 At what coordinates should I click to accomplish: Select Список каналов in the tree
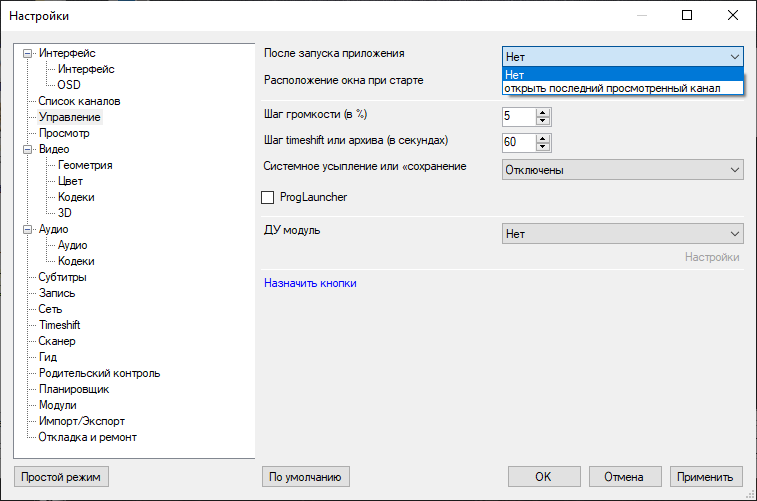coord(79,101)
